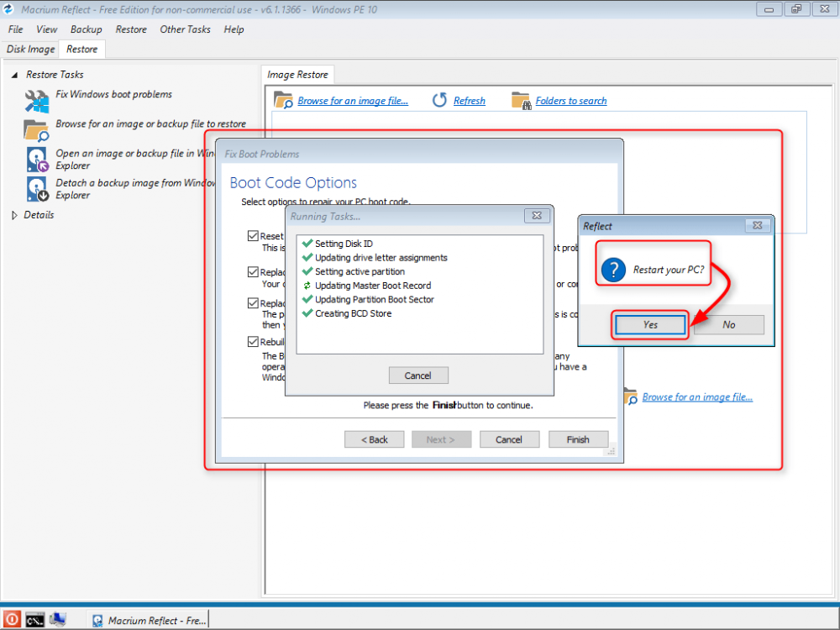Click the green checkmark beside Creating BCD Store
840x630 pixels.
307,312
